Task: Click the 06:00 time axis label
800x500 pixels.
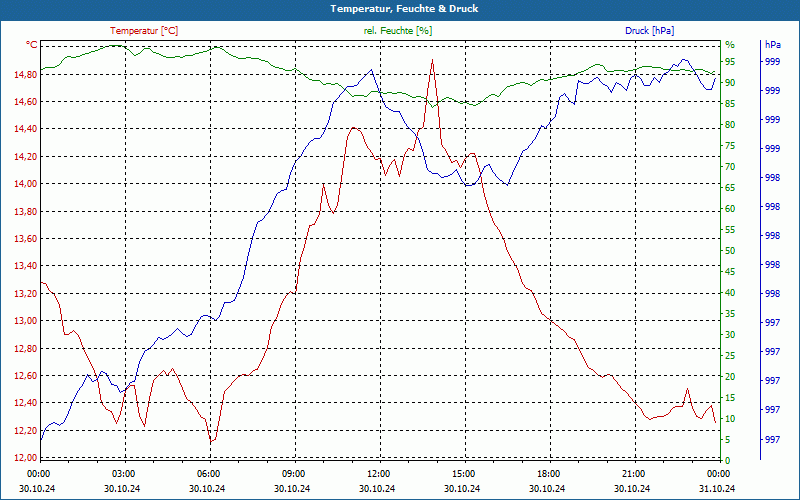Action: [208, 473]
